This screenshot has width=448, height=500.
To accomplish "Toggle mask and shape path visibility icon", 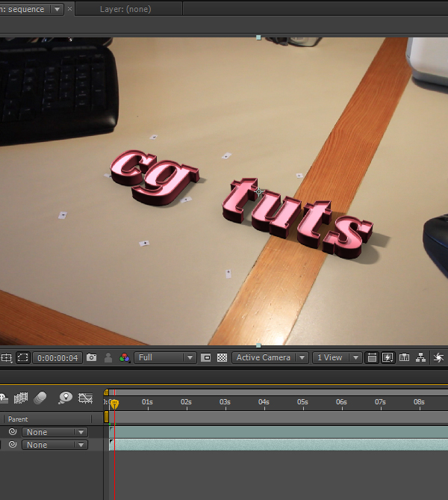I will pyautogui.click(x=23, y=357).
